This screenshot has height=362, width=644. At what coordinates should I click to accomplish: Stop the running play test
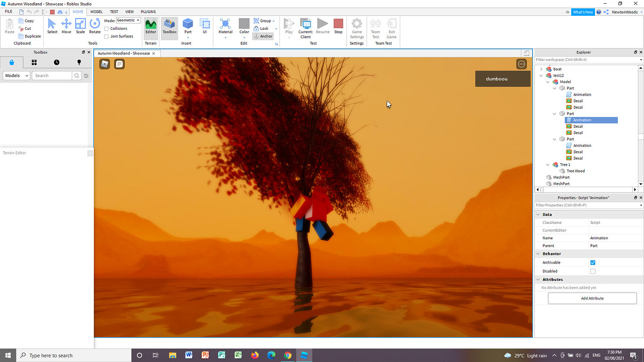338,26
